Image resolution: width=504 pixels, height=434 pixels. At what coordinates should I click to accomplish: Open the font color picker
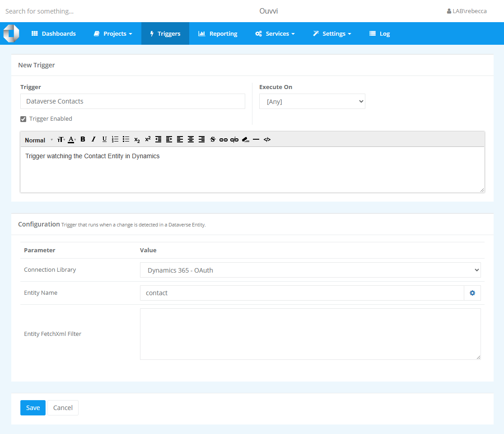click(71, 140)
